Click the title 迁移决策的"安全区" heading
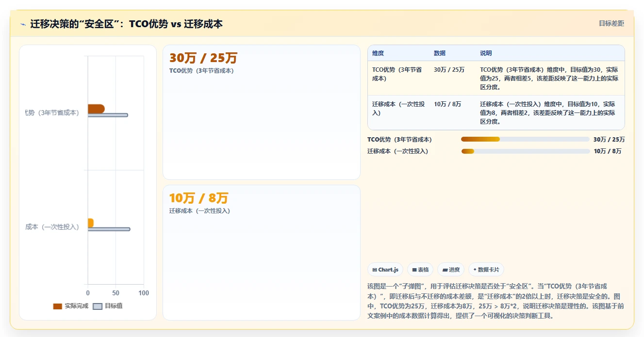The image size is (644, 337). (126, 24)
